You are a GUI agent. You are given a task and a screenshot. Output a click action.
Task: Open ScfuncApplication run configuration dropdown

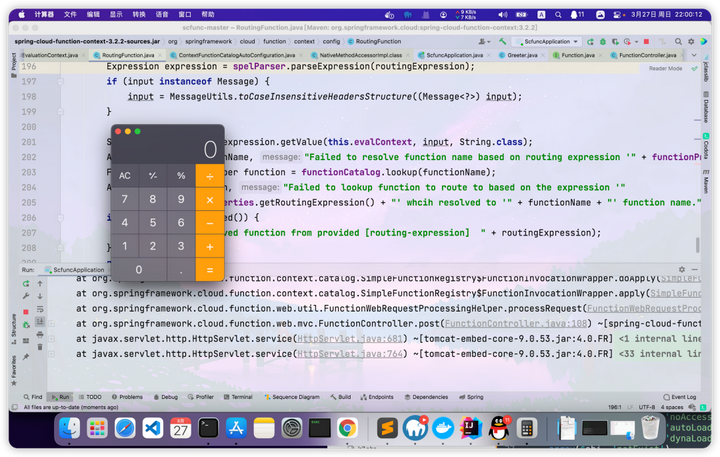[547, 41]
